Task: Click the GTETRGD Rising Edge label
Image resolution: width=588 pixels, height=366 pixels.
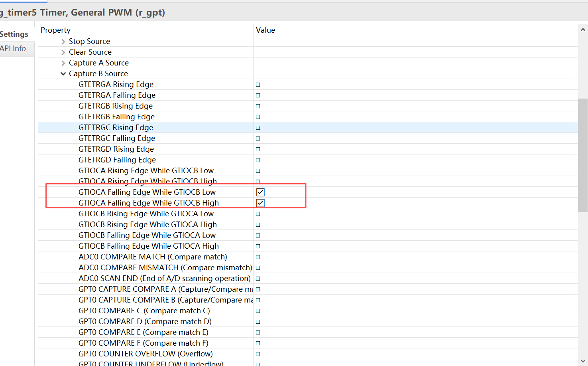Action: point(116,149)
